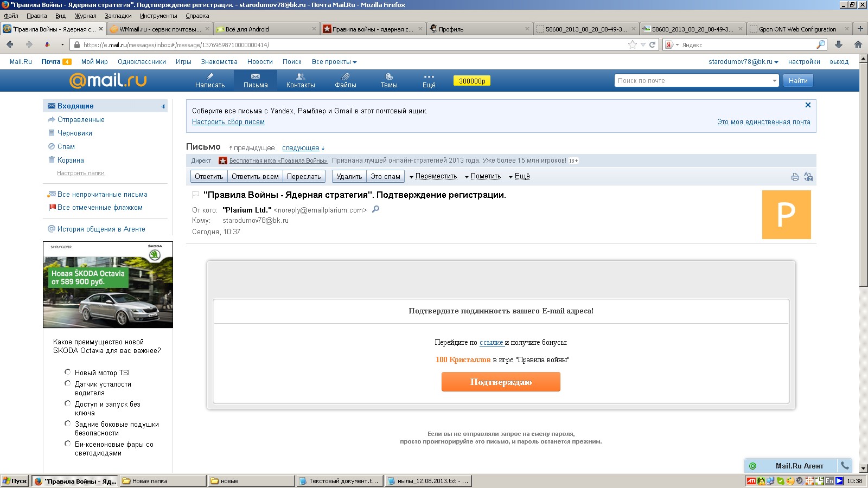This screenshot has height=488, width=868.
Task: Select radio option Би-ксеноновые фары со светодиодами
Action: pyautogui.click(x=68, y=444)
